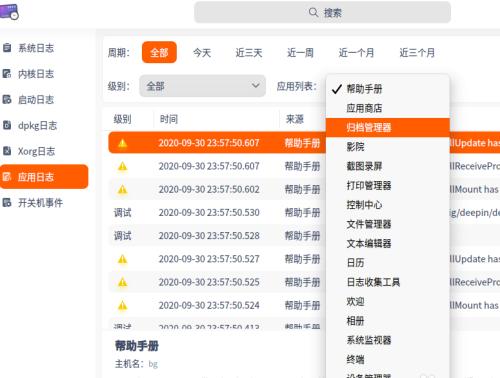Open 系统日志 in sidebar
The height and width of the screenshot is (378, 500).
[44, 48]
